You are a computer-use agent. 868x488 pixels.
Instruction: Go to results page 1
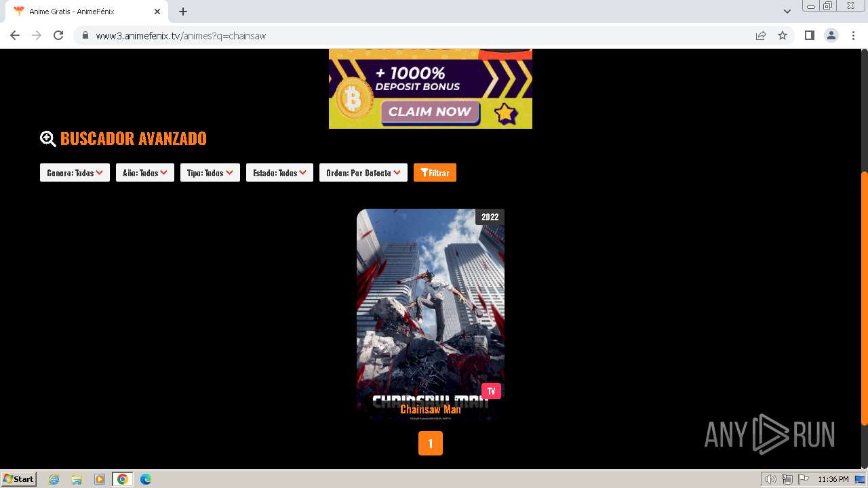431,443
